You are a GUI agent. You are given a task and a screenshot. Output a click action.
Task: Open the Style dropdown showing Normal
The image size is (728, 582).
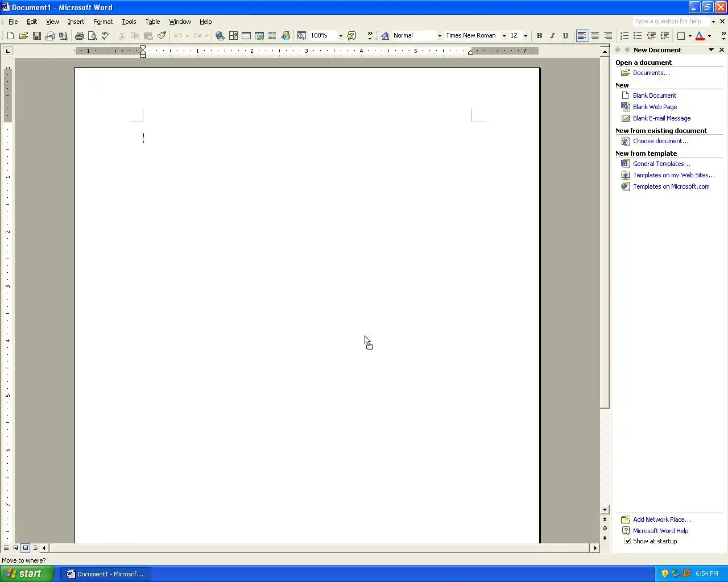click(440, 36)
